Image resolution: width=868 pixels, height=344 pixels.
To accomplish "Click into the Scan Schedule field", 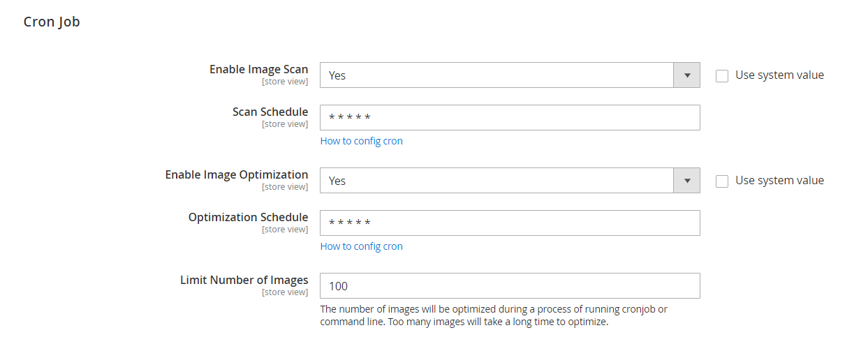I will point(510,118).
